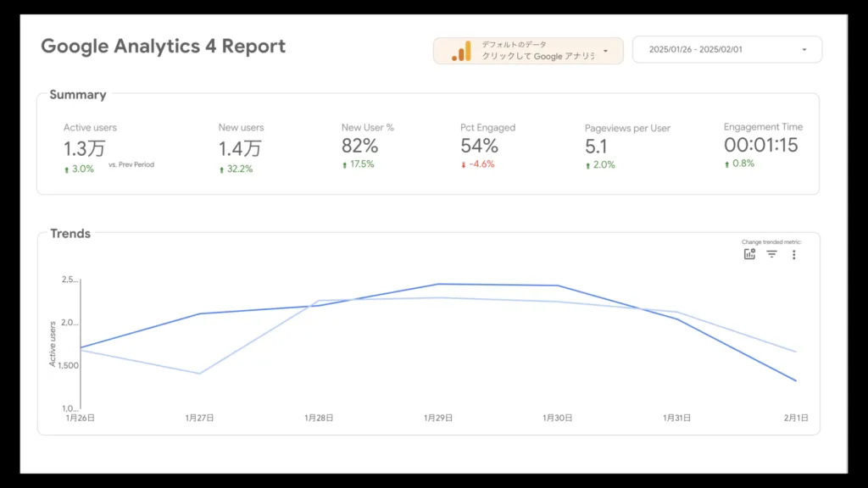Click the Google Analytics bar-chart logo

click(461, 51)
